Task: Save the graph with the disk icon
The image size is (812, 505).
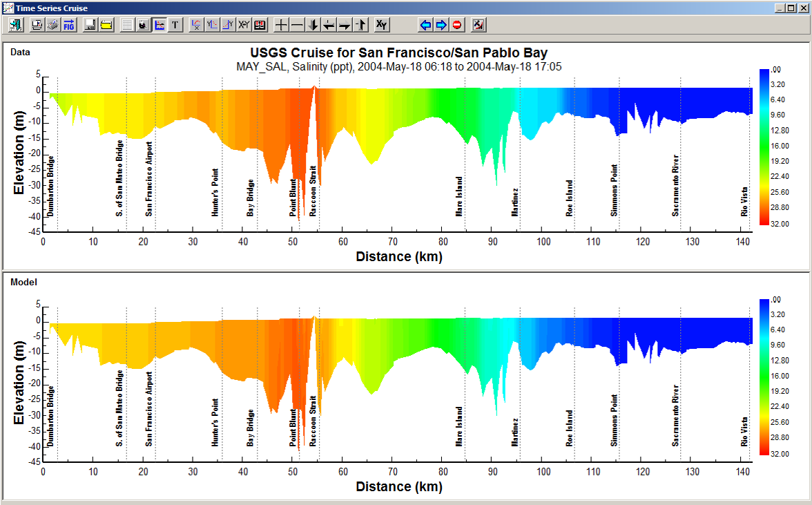Action: point(90,24)
